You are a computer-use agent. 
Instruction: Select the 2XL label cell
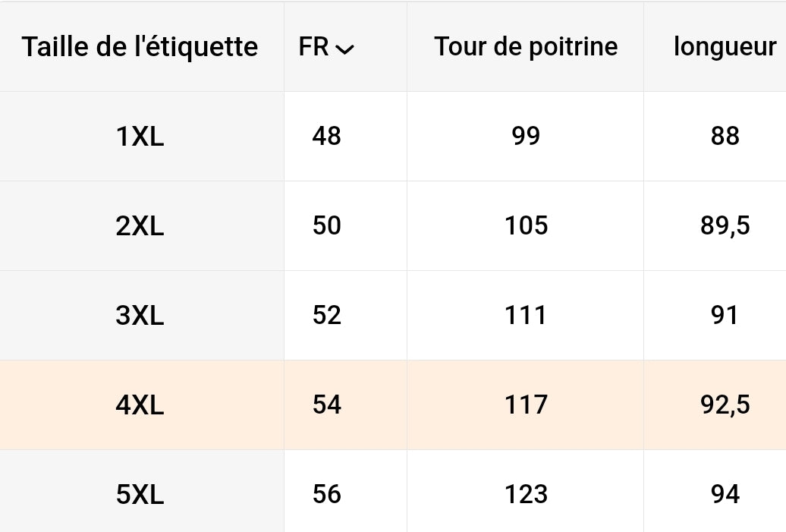click(x=140, y=225)
